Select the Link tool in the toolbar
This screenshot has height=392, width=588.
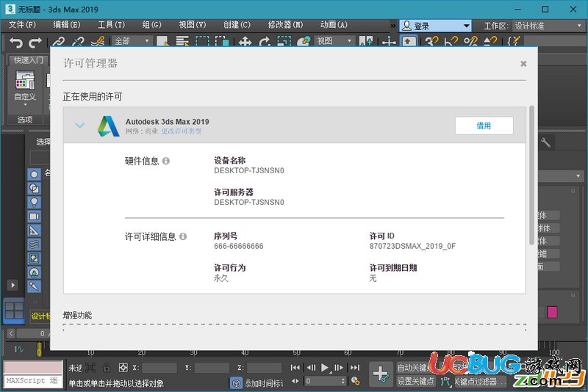click(59, 42)
